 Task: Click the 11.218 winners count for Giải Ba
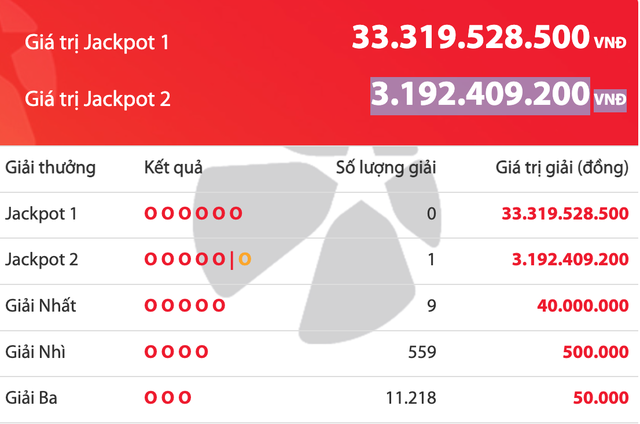click(411, 398)
